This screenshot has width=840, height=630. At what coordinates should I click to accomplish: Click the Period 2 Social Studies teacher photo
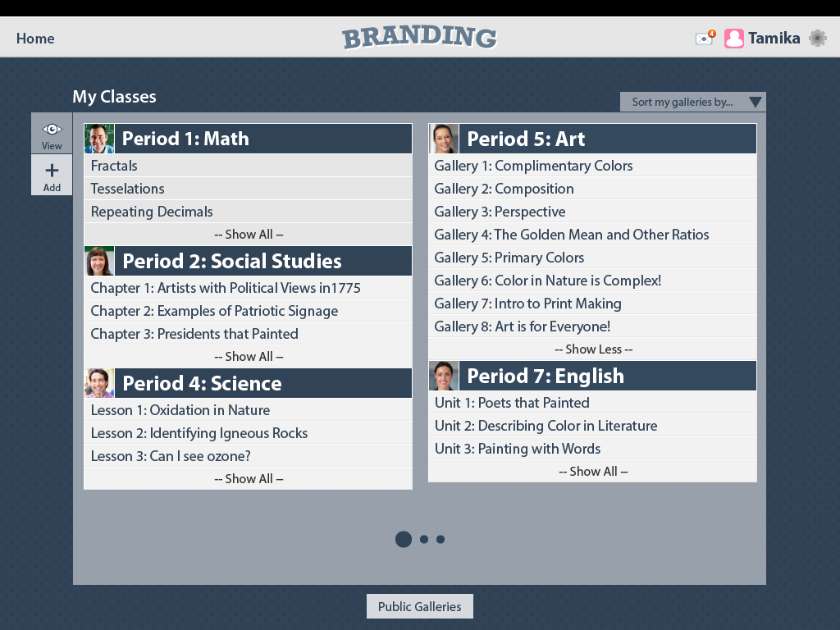point(99,261)
